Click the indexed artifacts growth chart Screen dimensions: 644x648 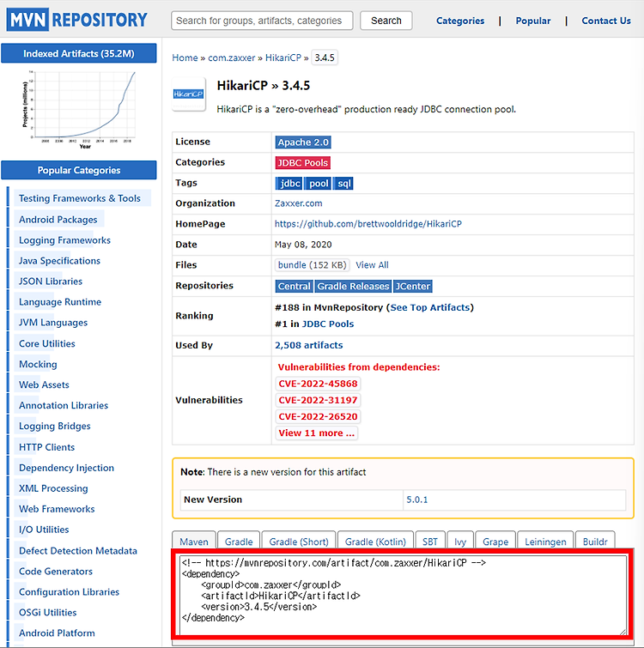pos(79,109)
